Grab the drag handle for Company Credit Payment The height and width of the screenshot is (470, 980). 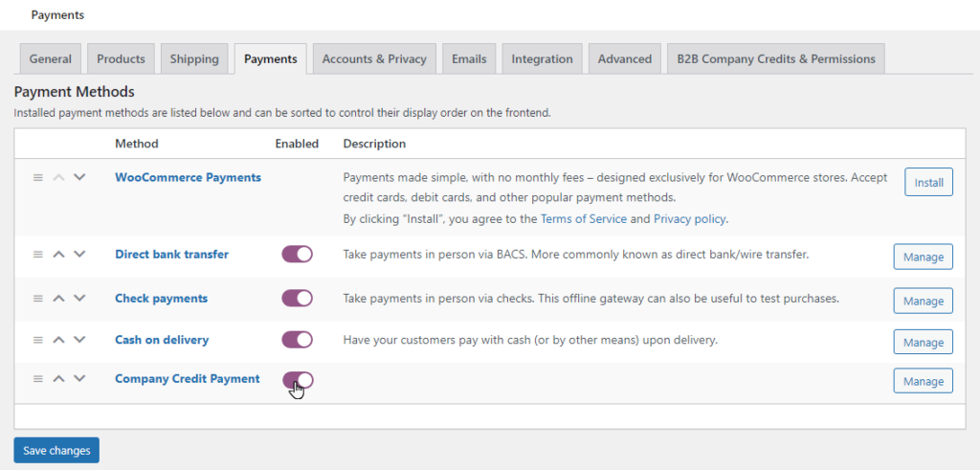click(x=38, y=379)
